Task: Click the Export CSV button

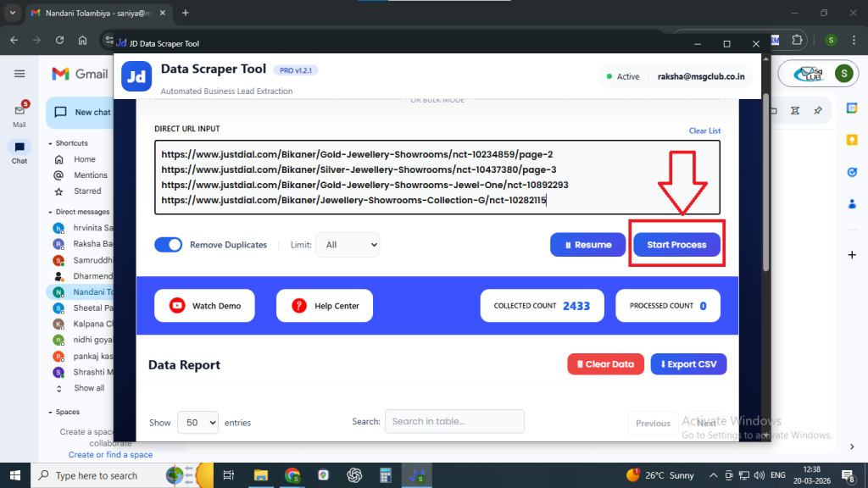Action: [688, 364]
